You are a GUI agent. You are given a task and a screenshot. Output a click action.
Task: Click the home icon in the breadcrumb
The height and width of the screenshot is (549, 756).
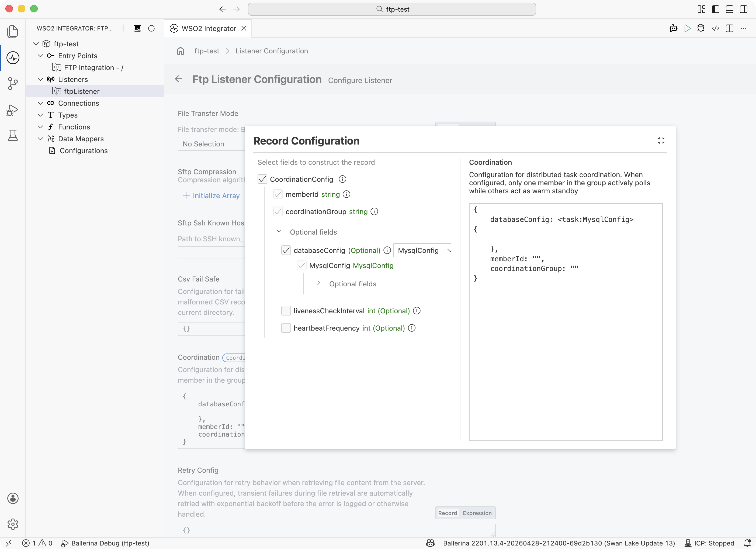pos(180,51)
